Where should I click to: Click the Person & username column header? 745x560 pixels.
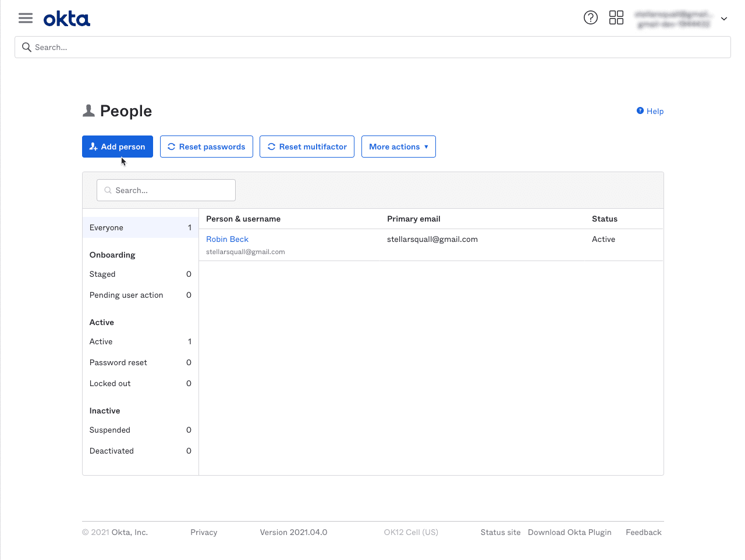tap(243, 219)
